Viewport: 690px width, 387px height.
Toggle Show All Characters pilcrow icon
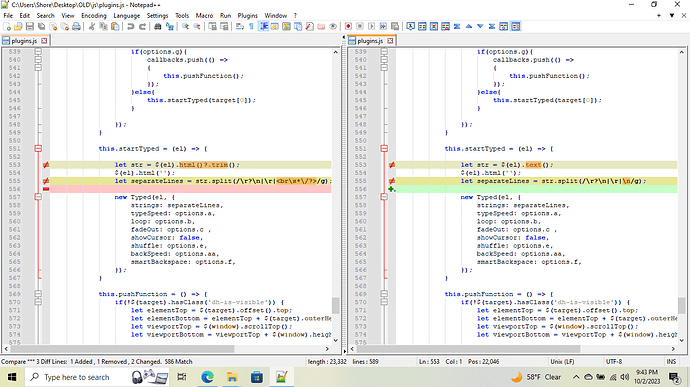[251, 26]
